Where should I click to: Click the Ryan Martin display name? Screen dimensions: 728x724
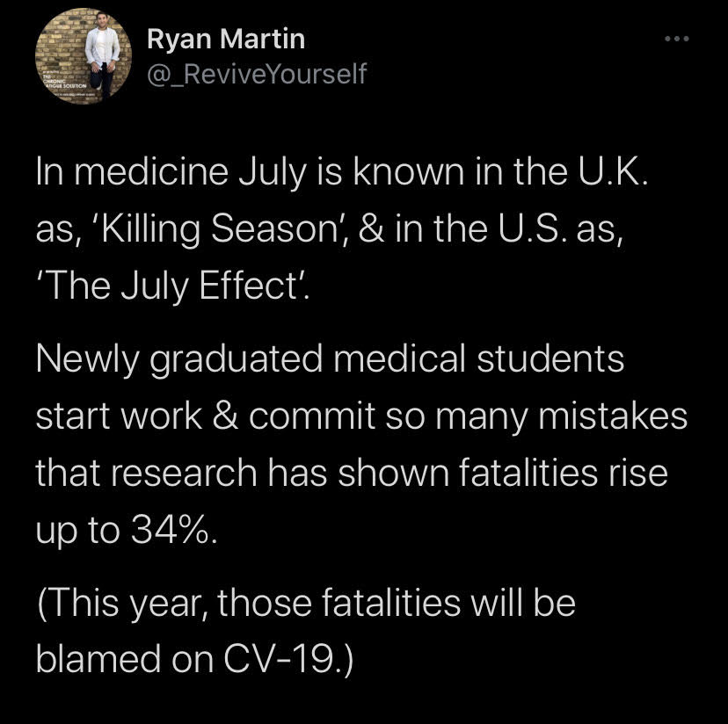click(x=226, y=39)
